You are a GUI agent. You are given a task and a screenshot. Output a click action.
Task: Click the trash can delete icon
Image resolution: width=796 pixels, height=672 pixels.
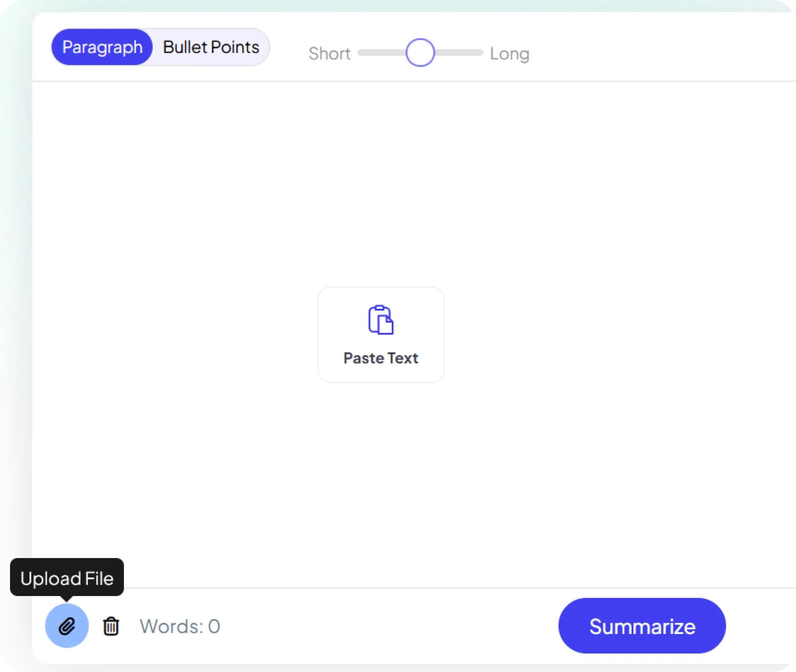coord(111,626)
